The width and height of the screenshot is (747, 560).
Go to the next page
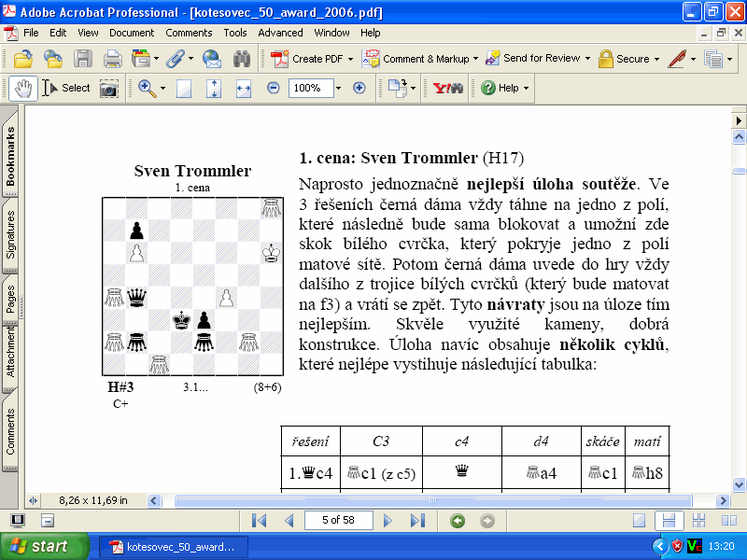(388, 521)
